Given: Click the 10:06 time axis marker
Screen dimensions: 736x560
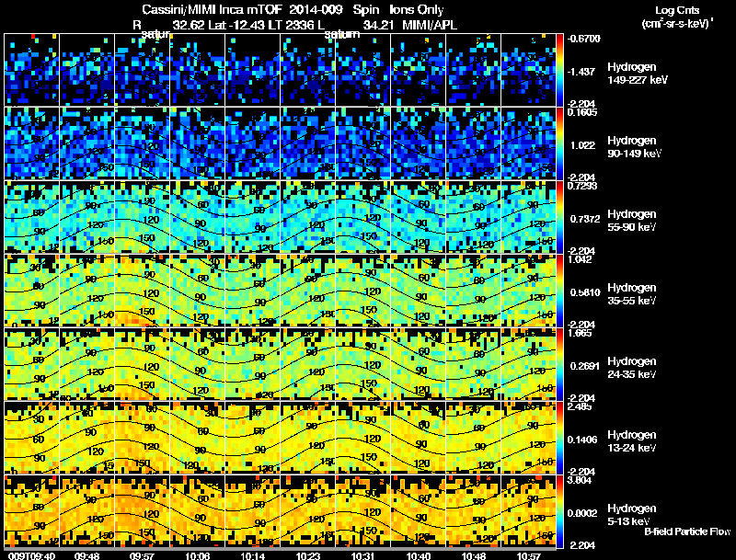Looking at the screenshot, I should 198,555.
